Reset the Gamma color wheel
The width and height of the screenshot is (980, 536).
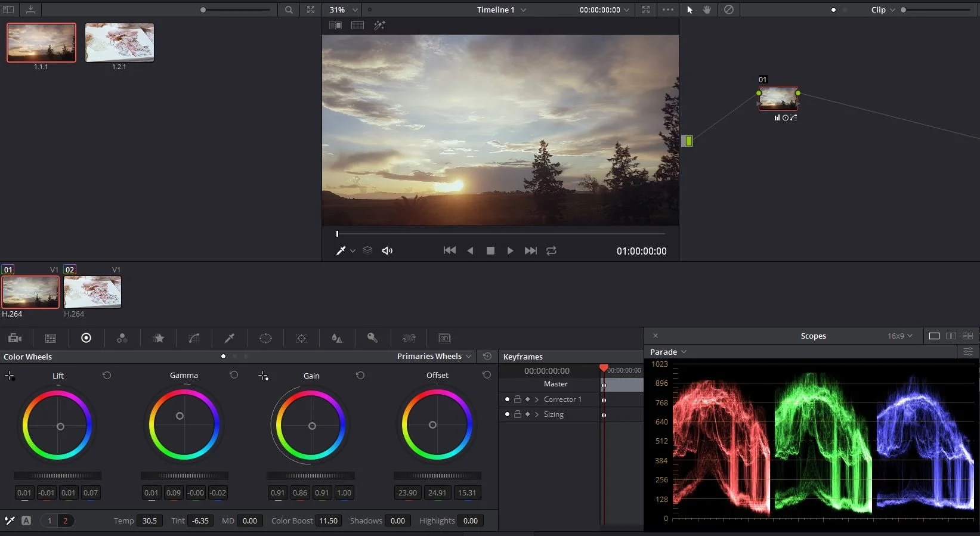(x=234, y=375)
